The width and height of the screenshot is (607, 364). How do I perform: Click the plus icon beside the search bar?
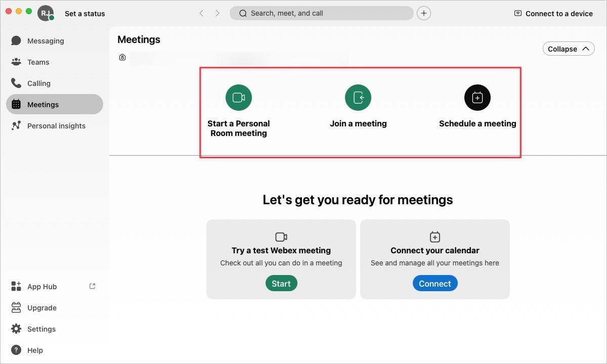424,14
